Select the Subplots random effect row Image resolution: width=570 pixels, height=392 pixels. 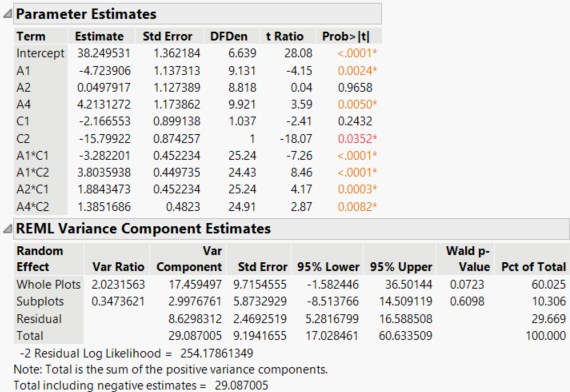[x=40, y=301]
